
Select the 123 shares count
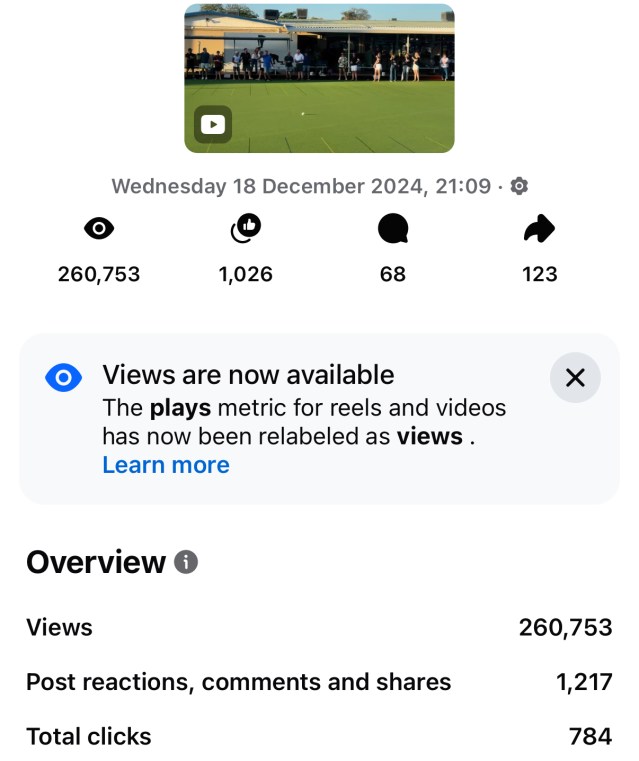[x=539, y=274]
